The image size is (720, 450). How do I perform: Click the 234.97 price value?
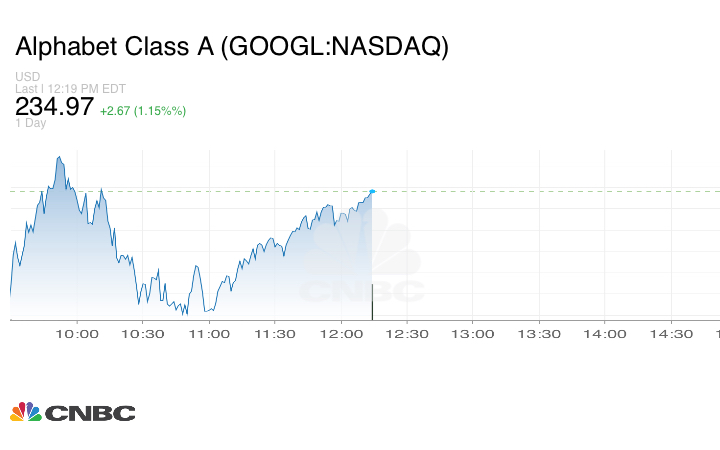point(54,107)
